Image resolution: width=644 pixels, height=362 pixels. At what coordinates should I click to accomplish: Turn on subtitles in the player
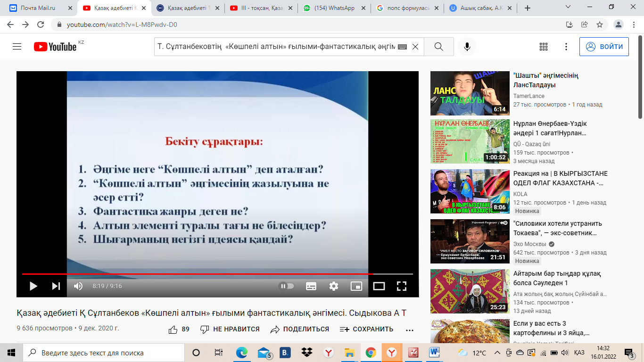point(311,286)
